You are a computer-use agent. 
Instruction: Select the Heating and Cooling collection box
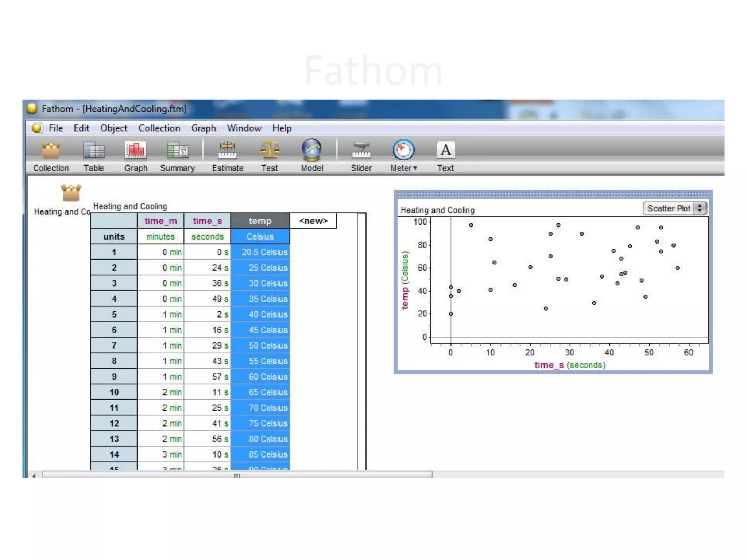coord(71,193)
